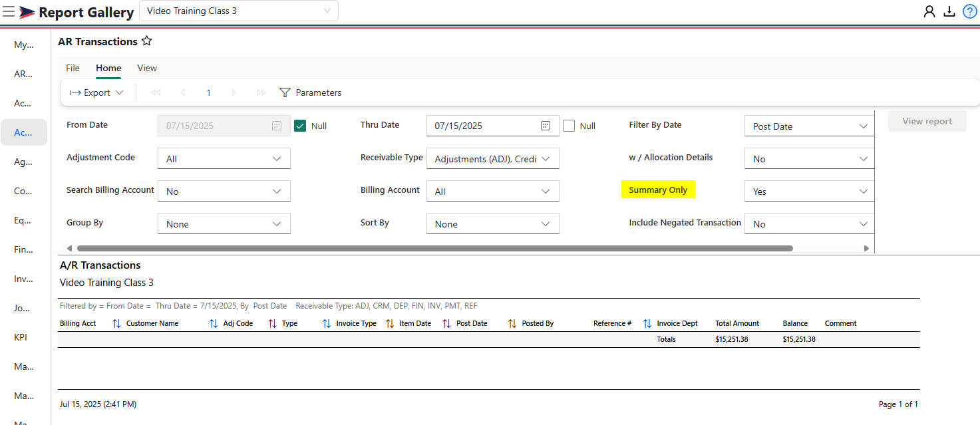Select the My... sidebar item
This screenshot has height=425, width=980.
(24, 45)
